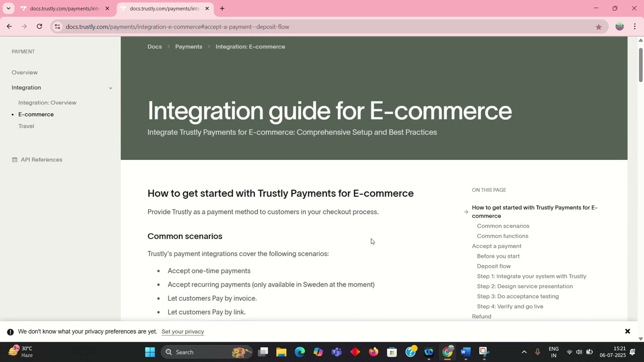Open Snipping Tool from taskbar

tap(484, 352)
